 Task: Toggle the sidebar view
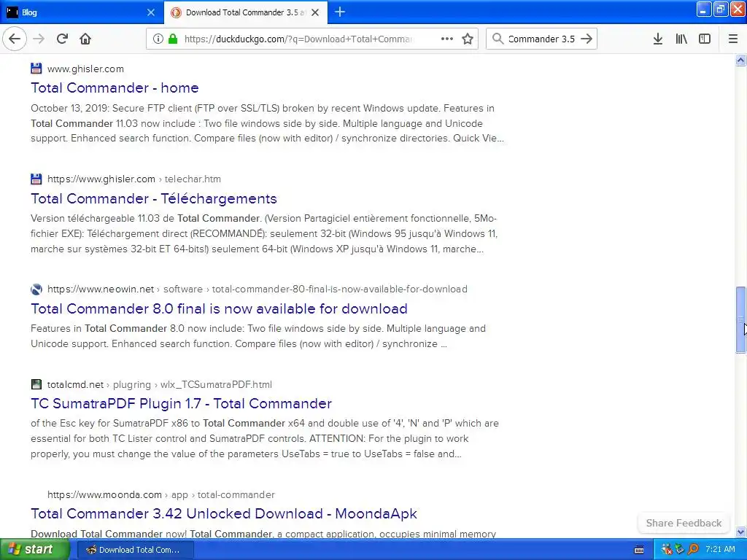pyautogui.click(x=705, y=39)
